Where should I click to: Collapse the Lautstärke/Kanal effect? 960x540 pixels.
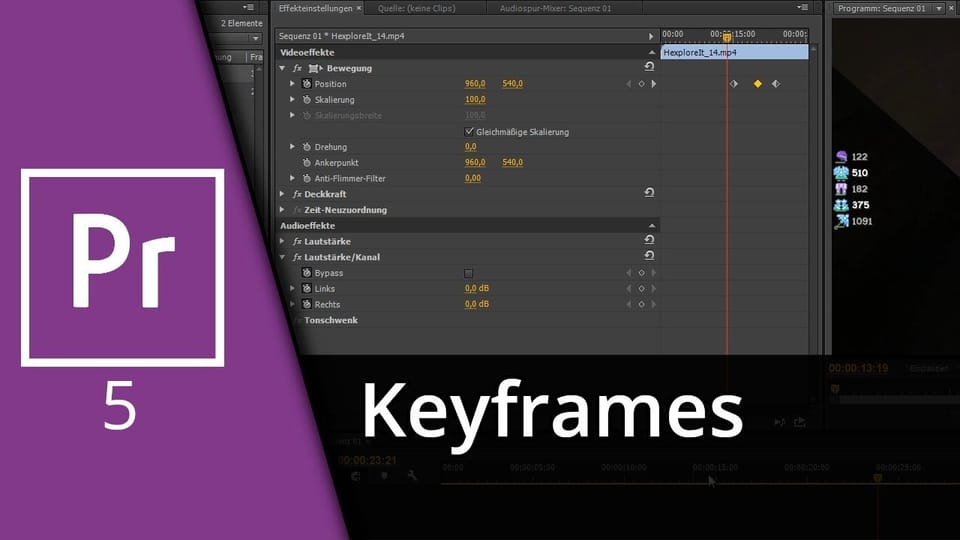(x=282, y=258)
